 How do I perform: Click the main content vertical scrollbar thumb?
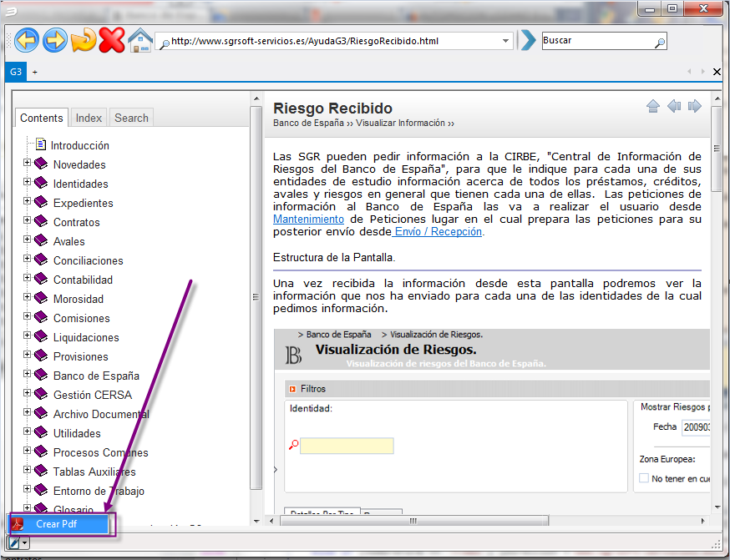(717, 149)
